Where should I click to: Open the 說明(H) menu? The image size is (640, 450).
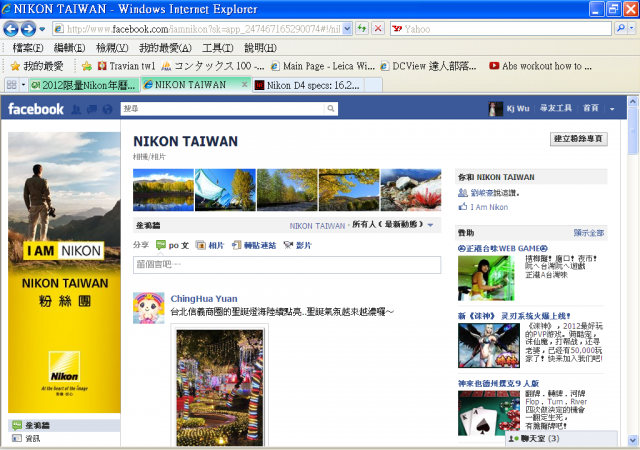[x=260, y=48]
